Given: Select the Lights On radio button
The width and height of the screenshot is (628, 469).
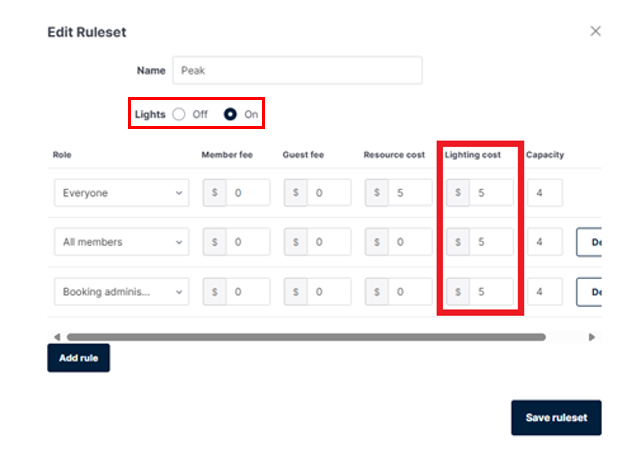Looking at the screenshot, I should tap(231, 114).
